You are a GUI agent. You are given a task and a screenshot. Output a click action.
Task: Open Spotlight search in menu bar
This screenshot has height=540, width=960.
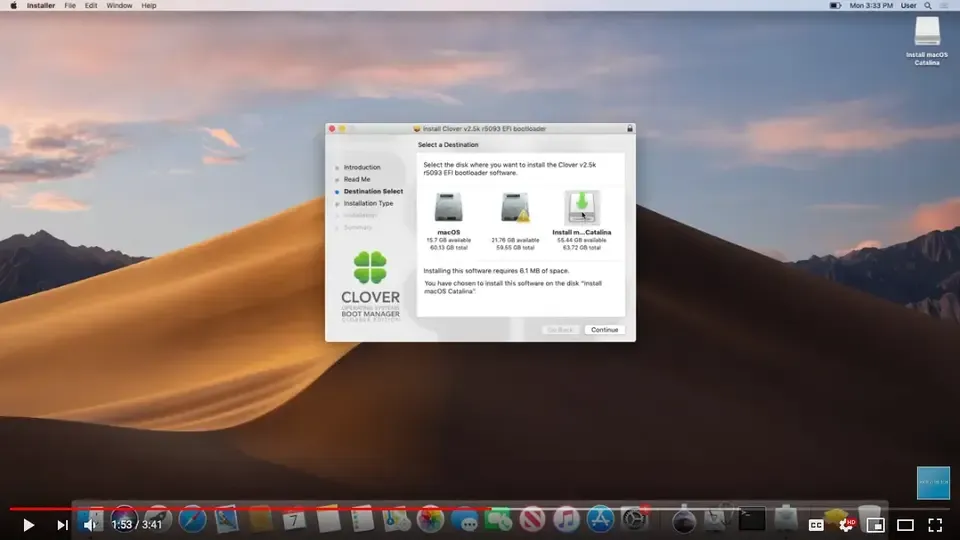tap(928, 6)
